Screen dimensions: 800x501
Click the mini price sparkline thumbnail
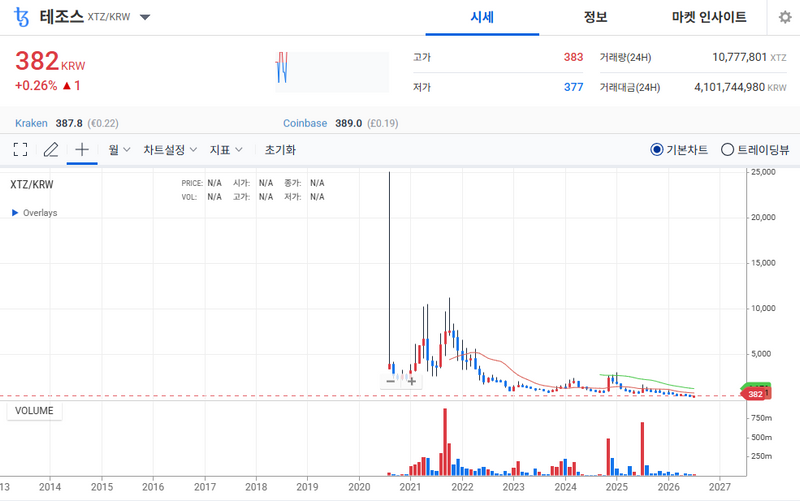[332, 72]
